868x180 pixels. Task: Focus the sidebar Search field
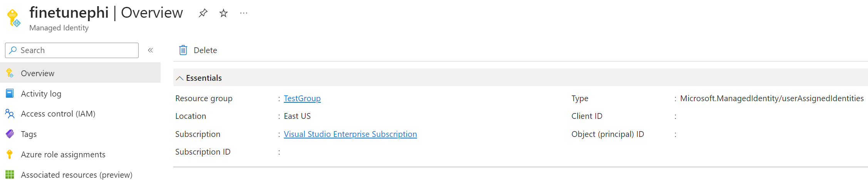72,50
